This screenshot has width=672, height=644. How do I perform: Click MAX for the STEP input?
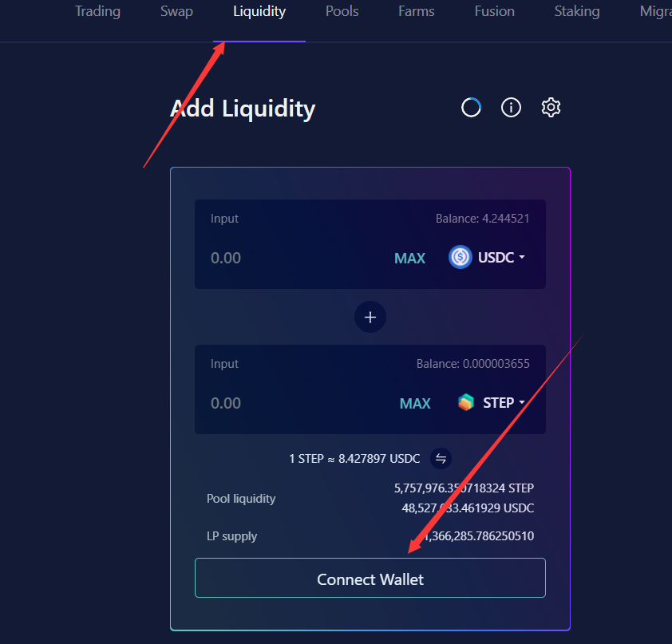click(415, 403)
